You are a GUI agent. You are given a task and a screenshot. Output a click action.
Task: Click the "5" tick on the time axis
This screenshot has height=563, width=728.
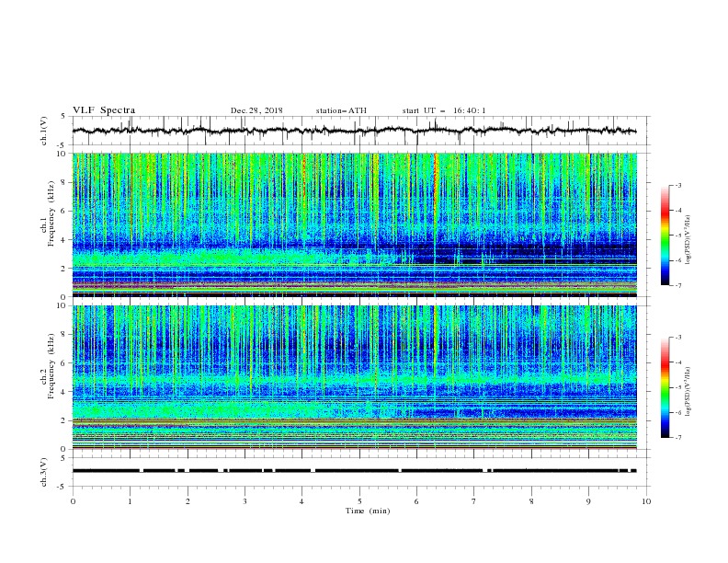point(359,501)
